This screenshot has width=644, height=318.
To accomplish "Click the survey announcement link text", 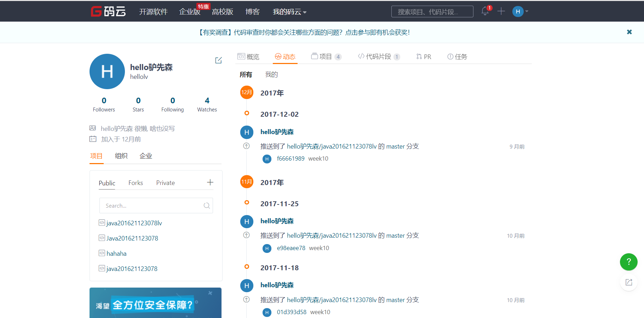I will (x=304, y=32).
